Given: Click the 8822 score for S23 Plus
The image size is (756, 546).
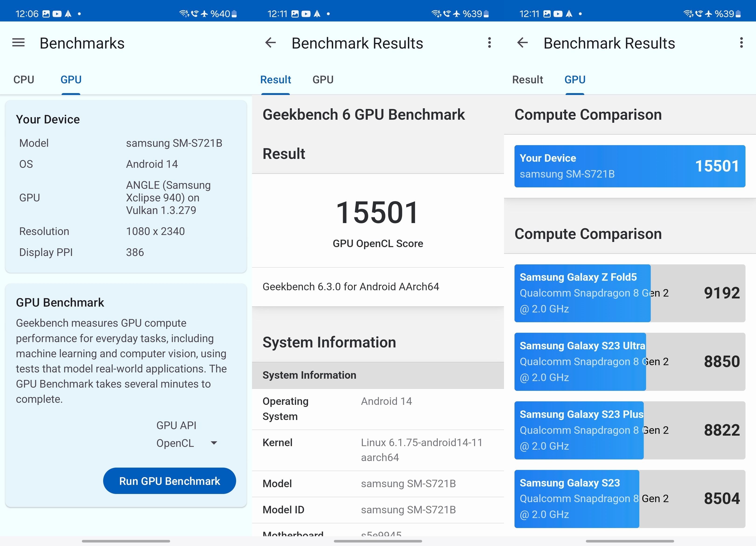Looking at the screenshot, I should (722, 430).
